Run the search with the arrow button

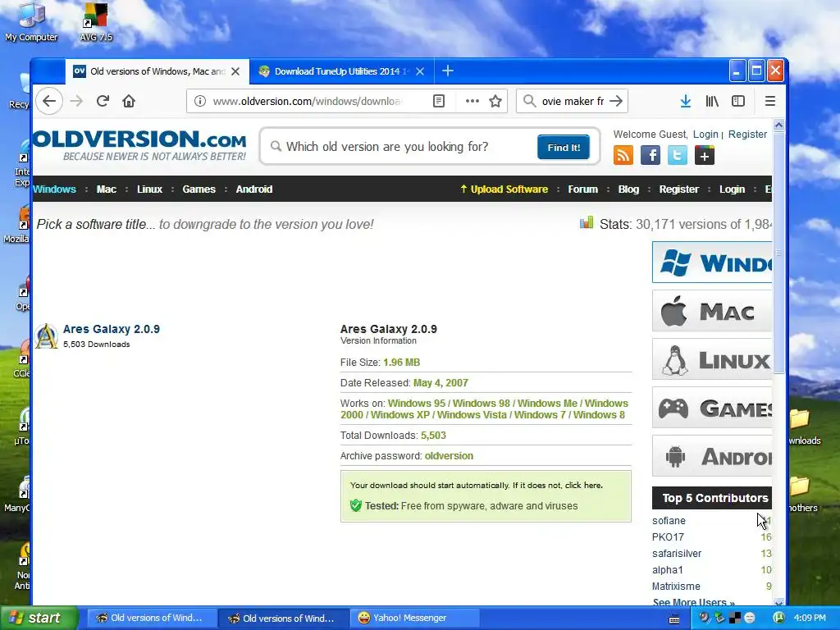[617, 101]
